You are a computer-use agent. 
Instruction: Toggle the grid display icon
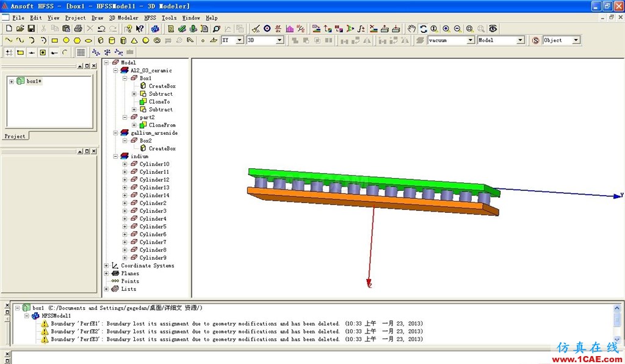81,52
